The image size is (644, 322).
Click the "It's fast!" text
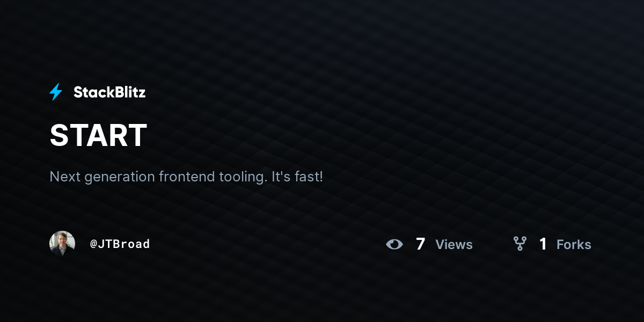pyautogui.click(x=298, y=177)
